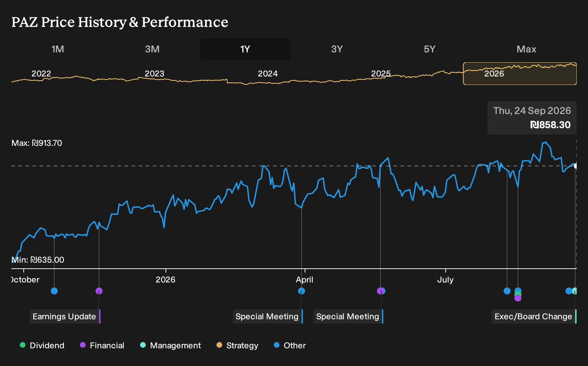The width and height of the screenshot is (588, 366).
Task: Click the first blue event dot after July
Action: coord(507,291)
